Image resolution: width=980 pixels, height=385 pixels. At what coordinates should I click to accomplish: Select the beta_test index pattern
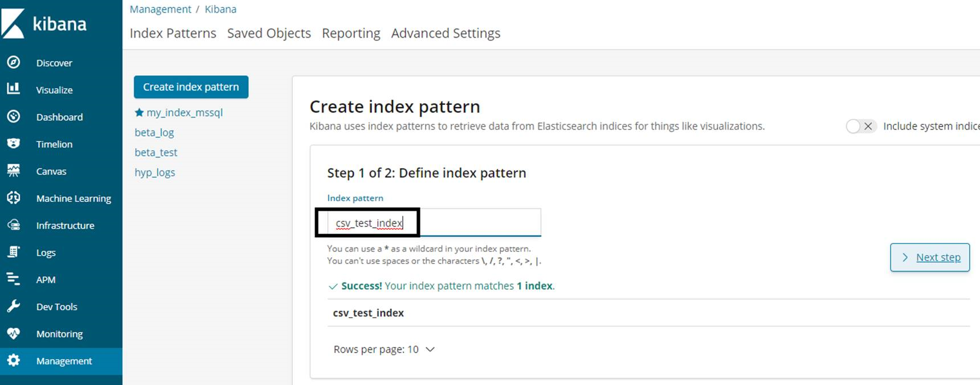[156, 152]
